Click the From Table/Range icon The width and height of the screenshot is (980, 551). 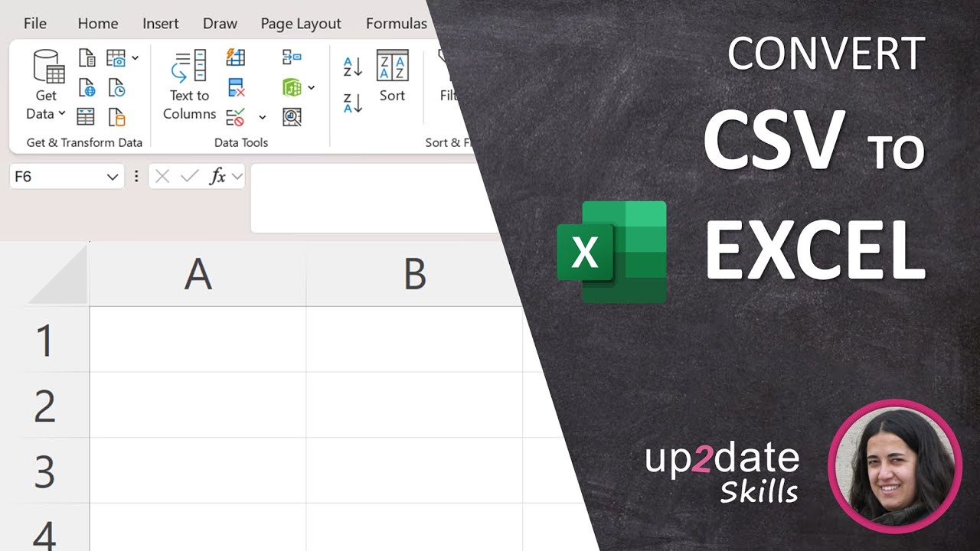tap(86, 116)
